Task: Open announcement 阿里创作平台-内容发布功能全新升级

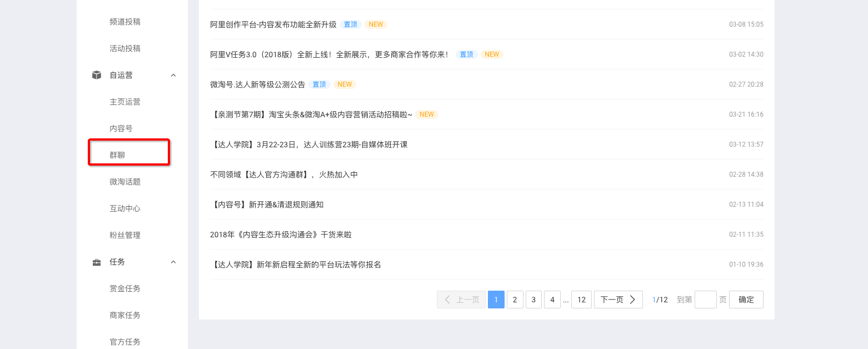Action: tap(273, 24)
